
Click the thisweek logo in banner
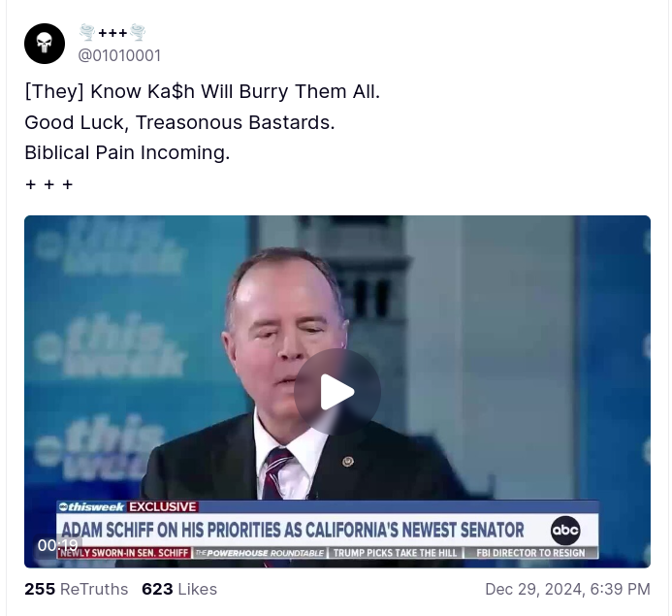(x=92, y=507)
